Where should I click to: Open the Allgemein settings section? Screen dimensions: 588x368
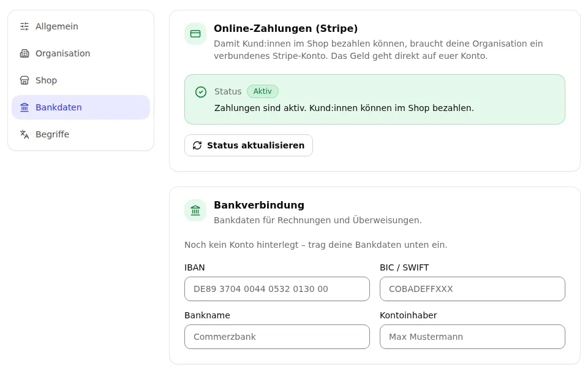coord(81,26)
